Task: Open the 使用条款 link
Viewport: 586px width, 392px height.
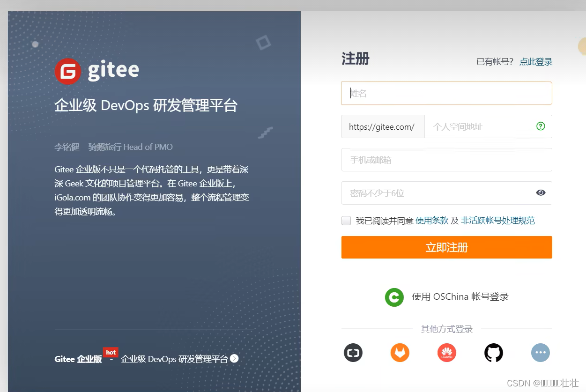Action: [432, 221]
